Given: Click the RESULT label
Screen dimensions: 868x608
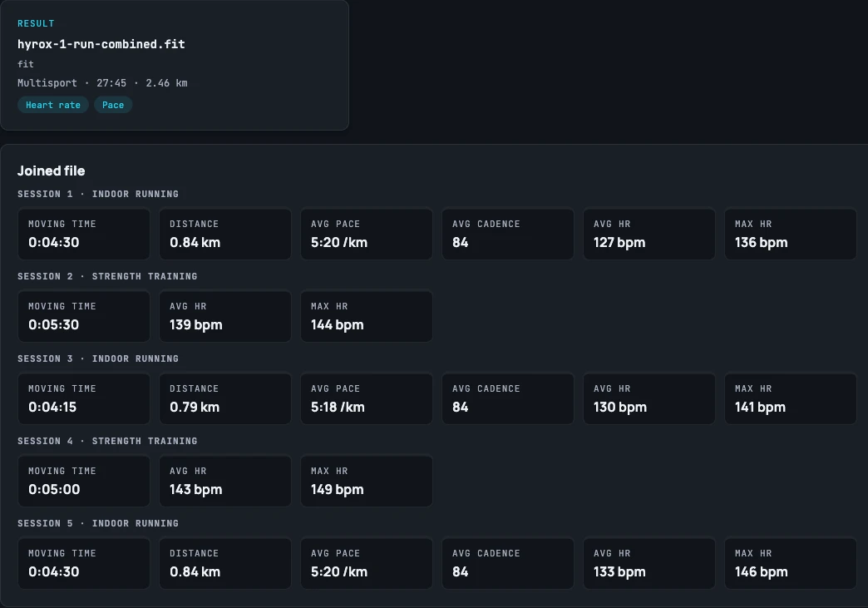Looking at the screenshot, I should click(x=36, y=23).
